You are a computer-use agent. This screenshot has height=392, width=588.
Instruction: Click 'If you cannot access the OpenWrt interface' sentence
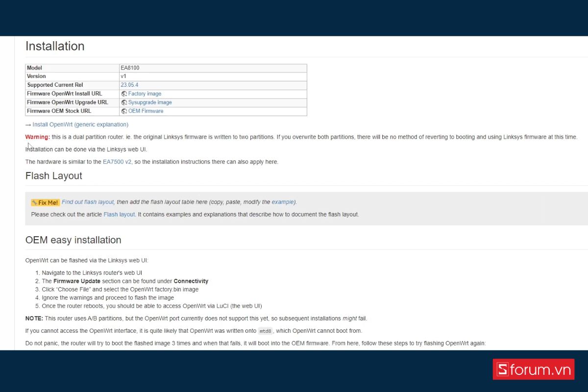point(194,331)
